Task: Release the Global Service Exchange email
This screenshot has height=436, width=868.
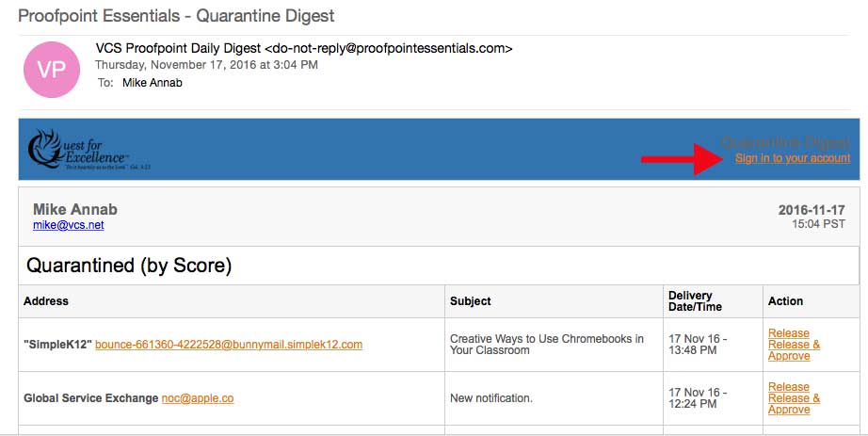Action: coord(788,387)
